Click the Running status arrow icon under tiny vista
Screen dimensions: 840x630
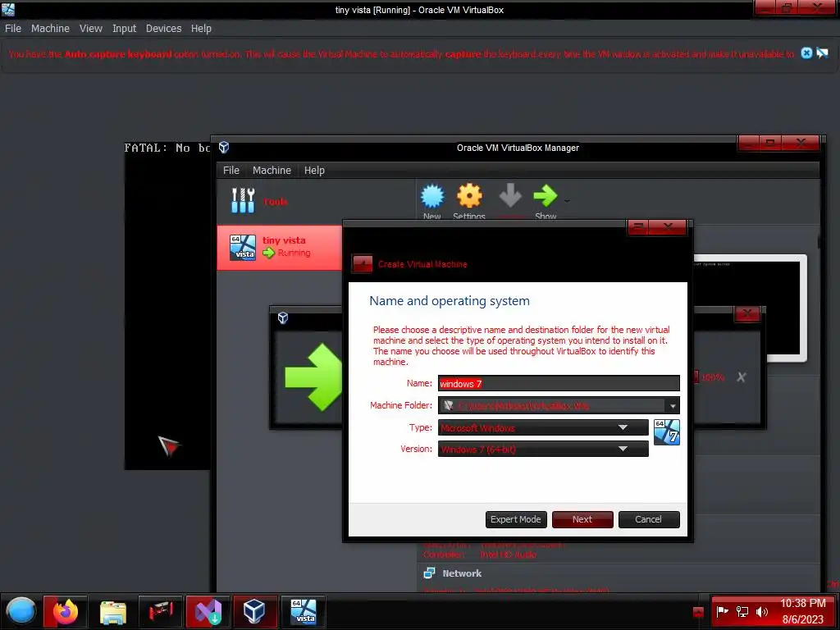268,253
